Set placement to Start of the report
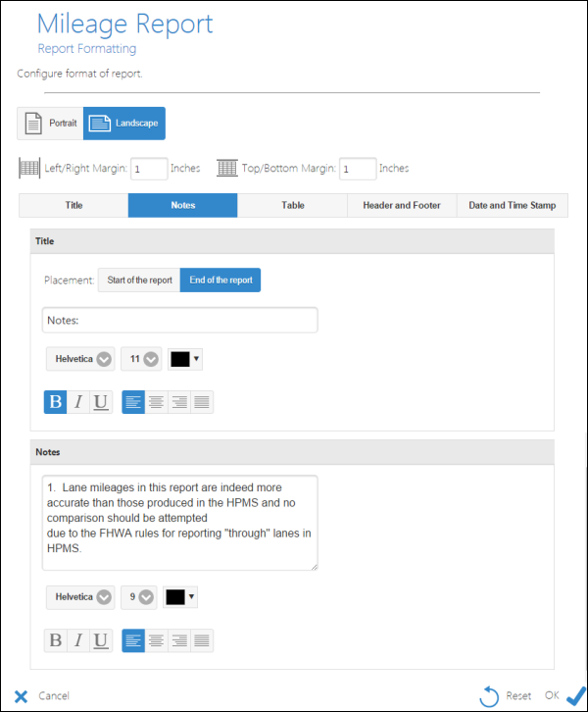The height and width of the screenshot is (712, 588). point(138,280)
